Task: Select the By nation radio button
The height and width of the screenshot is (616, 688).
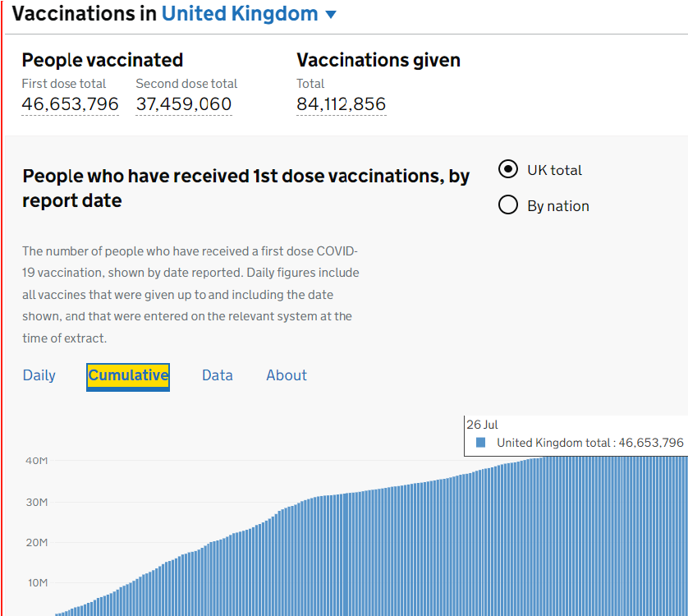Action: [x=508, y=205]
